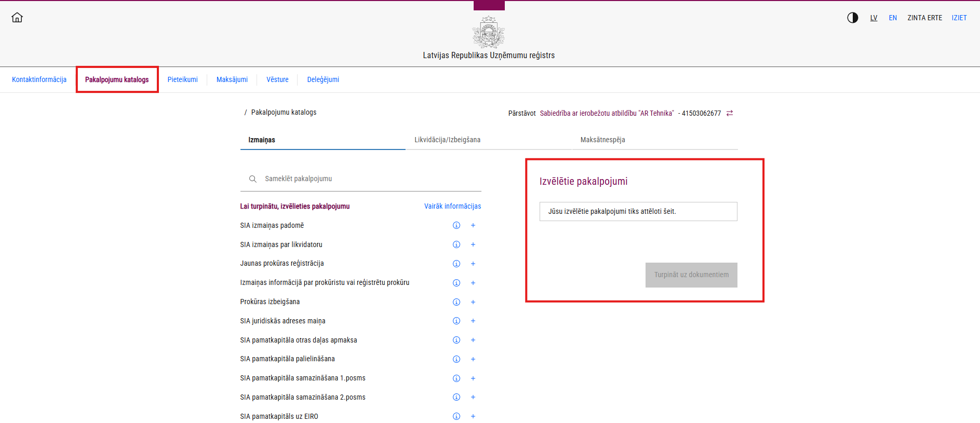Add SIA izmaiņas par likvidatoru service

pyautogui.click(x=473, y=244)
